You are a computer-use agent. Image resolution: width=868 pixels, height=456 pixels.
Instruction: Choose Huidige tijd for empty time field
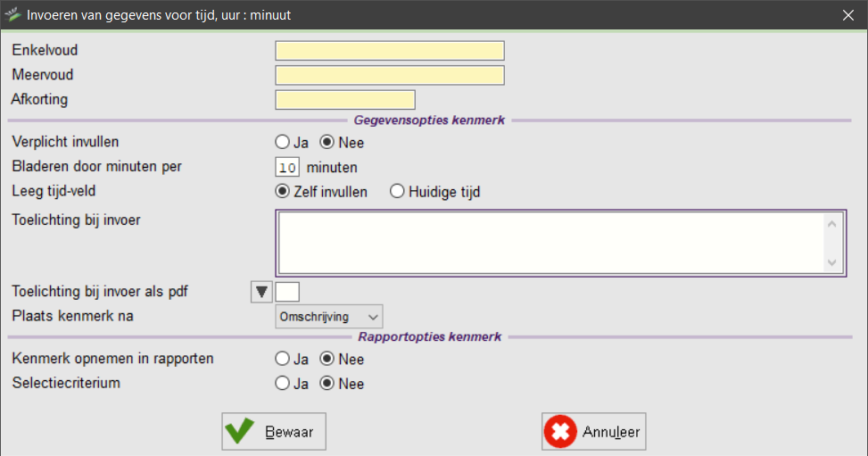pos(397,192)
